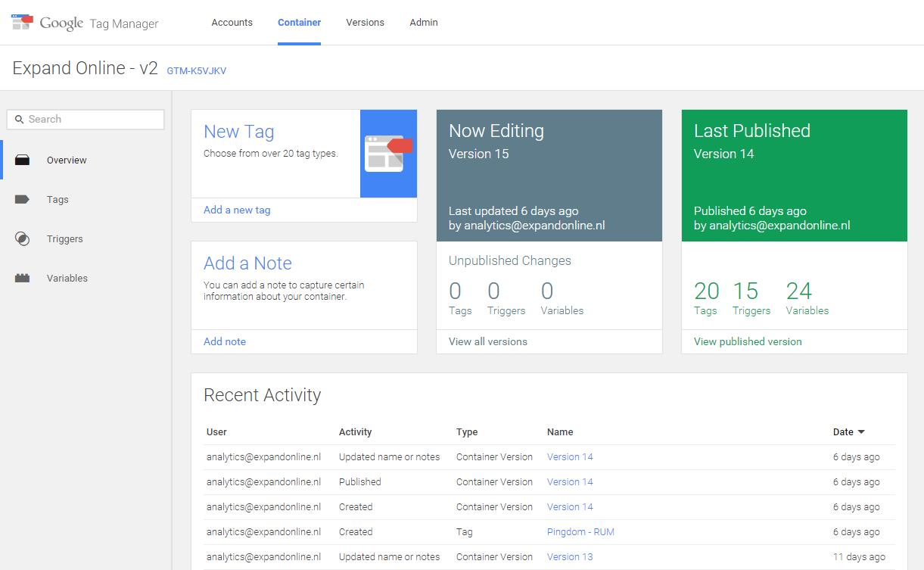Click the Triggers circle icon in sidebar
Viewport: 924px width, 570px height.
tap(23, 239)
